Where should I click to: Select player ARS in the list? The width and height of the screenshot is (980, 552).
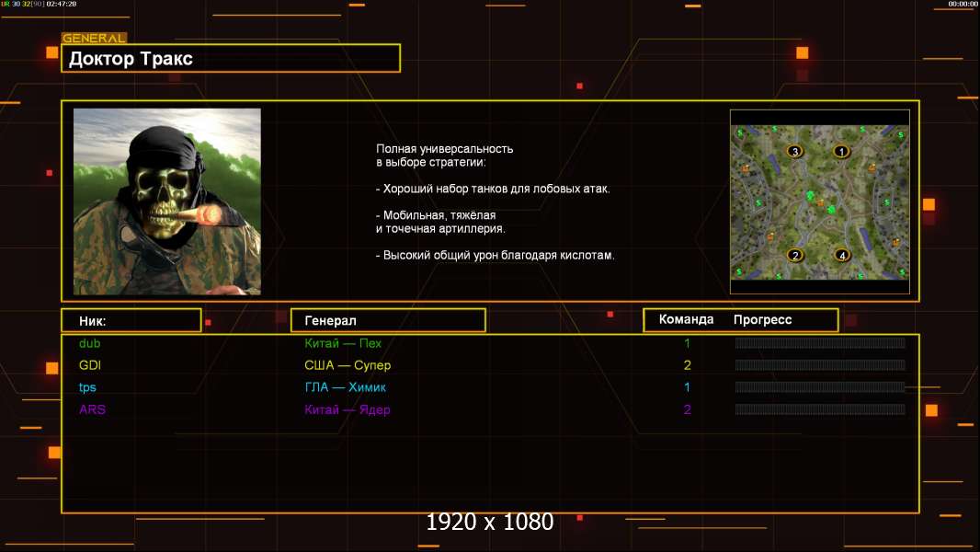click(x=92, y=409)
